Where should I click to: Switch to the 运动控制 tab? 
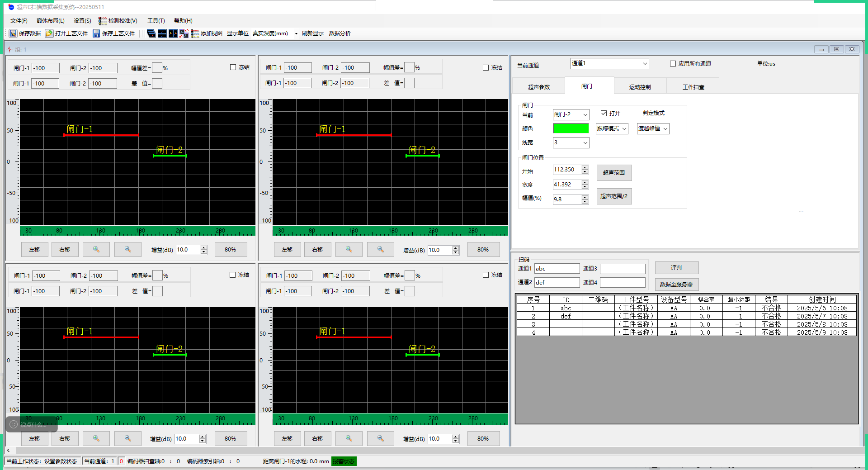pos(640,87)
